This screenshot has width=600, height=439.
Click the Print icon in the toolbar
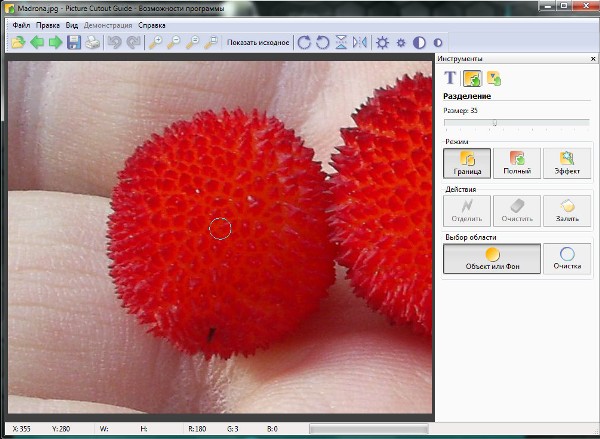(92, 43)
